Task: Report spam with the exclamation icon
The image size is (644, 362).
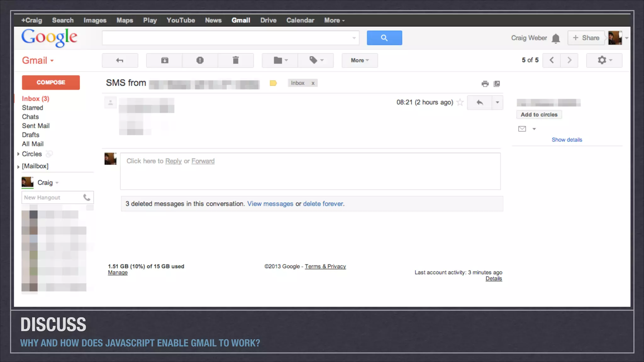Action: pyautogui.click(x=200, y=60)
